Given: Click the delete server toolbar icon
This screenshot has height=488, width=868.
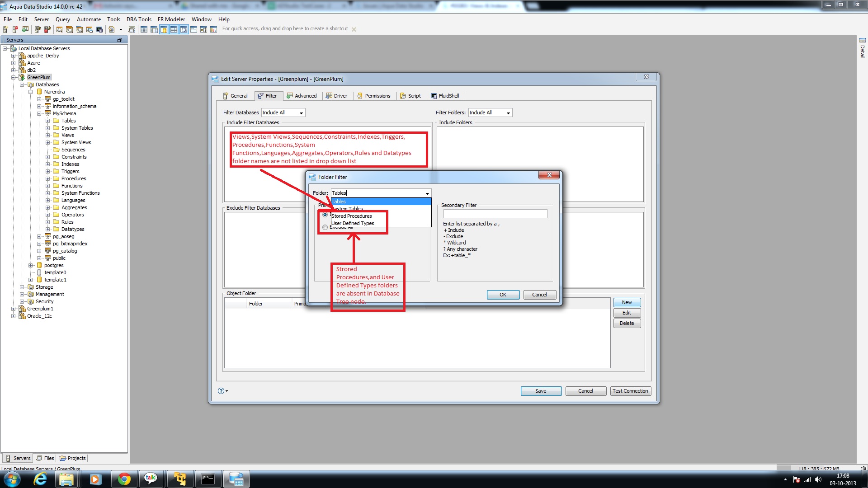Looking at the screenshot, I should (15, 29).
